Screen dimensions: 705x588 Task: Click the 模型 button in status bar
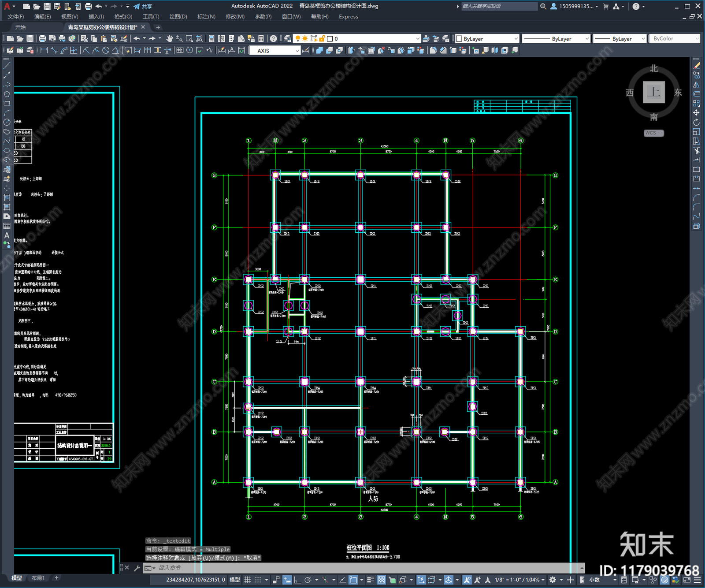(x=235, y=580)
